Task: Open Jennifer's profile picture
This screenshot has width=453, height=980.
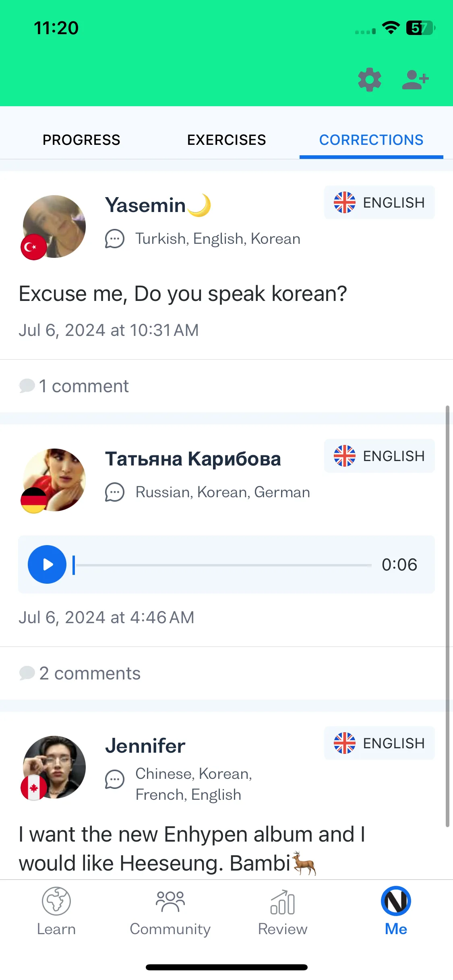Action: (54, 768)
